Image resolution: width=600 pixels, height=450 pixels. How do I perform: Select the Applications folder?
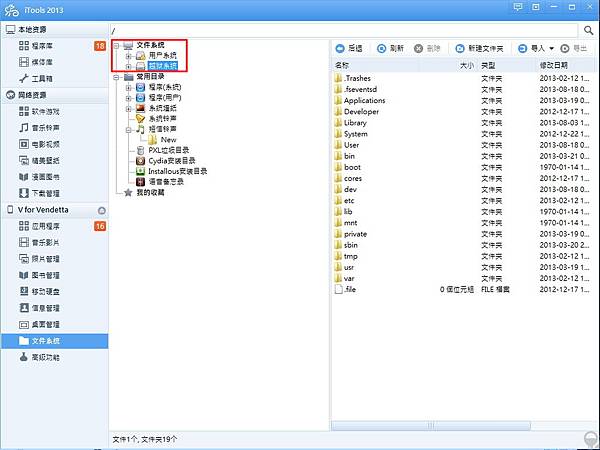[x=364, y=101]
